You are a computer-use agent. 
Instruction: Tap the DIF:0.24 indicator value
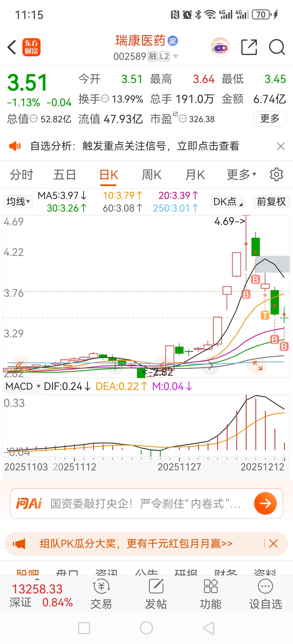(x=67, y=386)
